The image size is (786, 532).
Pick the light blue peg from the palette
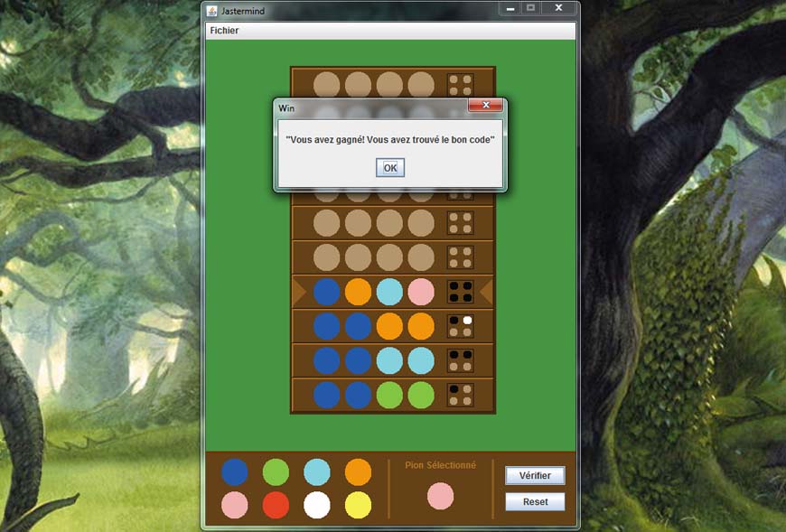pos(317,472)
